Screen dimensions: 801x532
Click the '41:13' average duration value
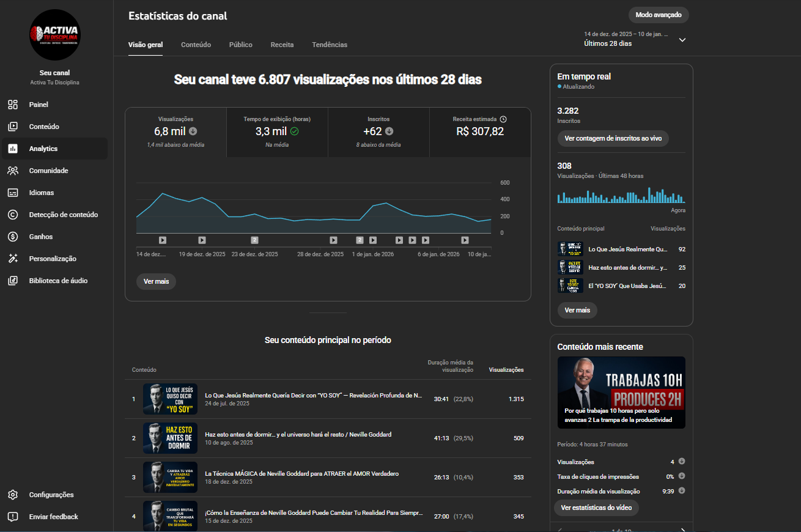pos(441,438)
